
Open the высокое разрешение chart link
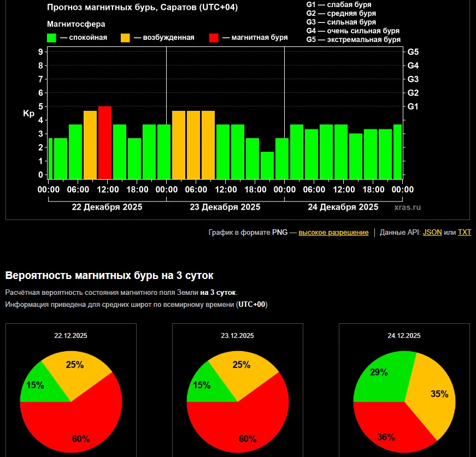333,233
